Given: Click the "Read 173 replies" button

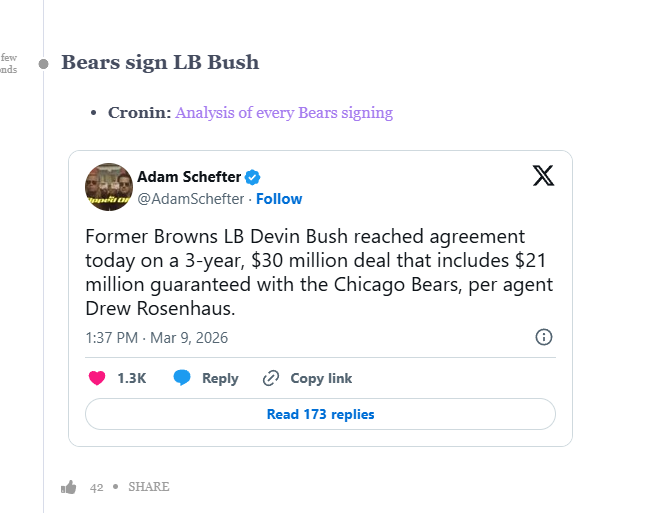Looking at the screenshot, I should (x=320, y=414).
